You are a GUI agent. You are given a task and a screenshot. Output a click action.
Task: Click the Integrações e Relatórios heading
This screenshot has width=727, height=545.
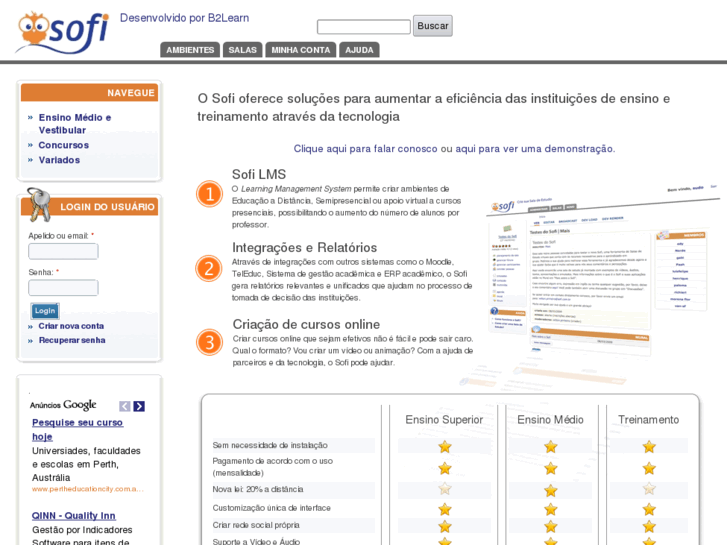pyautogui.click(x=305, y=248)
